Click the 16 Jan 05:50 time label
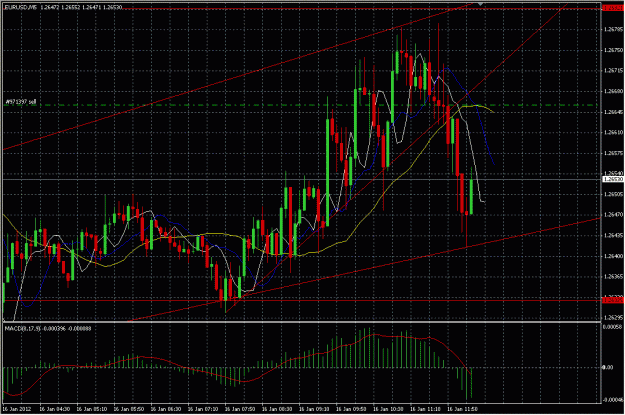The image size is (625, 415). coord(129,409)
